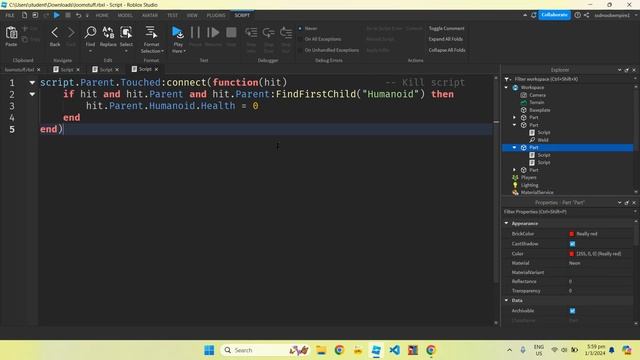Screen dimensions: 640x360
Task: Click the Color property red swatch
Action: [571, 254]
